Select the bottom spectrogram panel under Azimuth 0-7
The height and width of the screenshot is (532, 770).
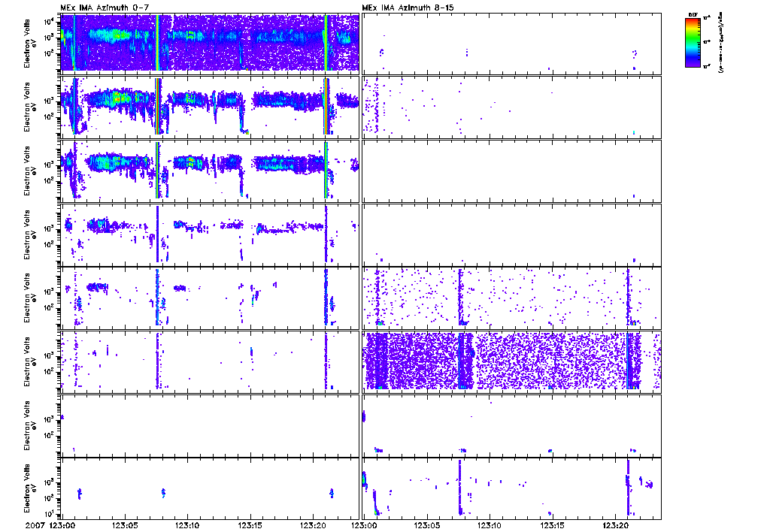211,489
